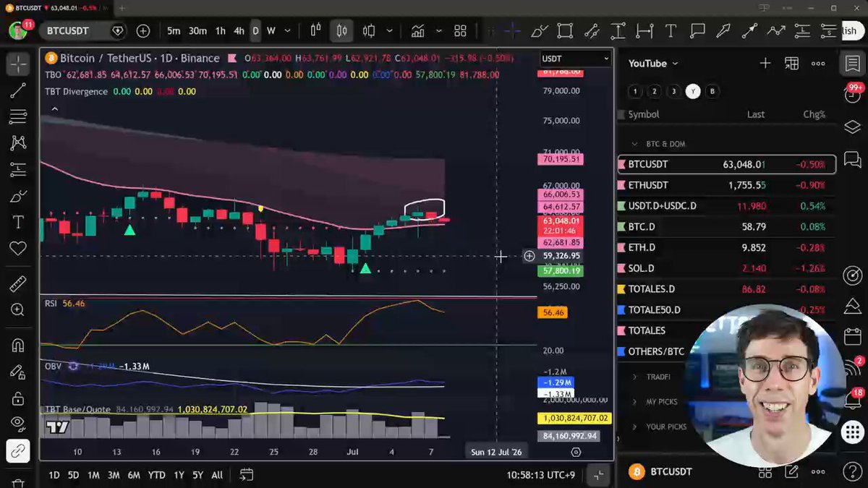Collapse the BTC & DOM watchlist section

635,144
